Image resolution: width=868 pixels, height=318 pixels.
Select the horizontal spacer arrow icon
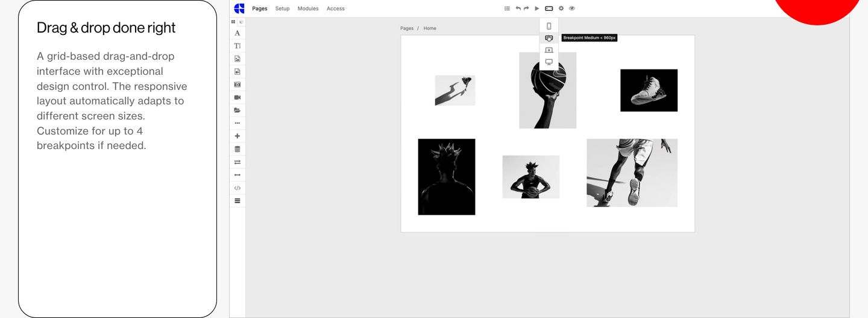[237, 175]
